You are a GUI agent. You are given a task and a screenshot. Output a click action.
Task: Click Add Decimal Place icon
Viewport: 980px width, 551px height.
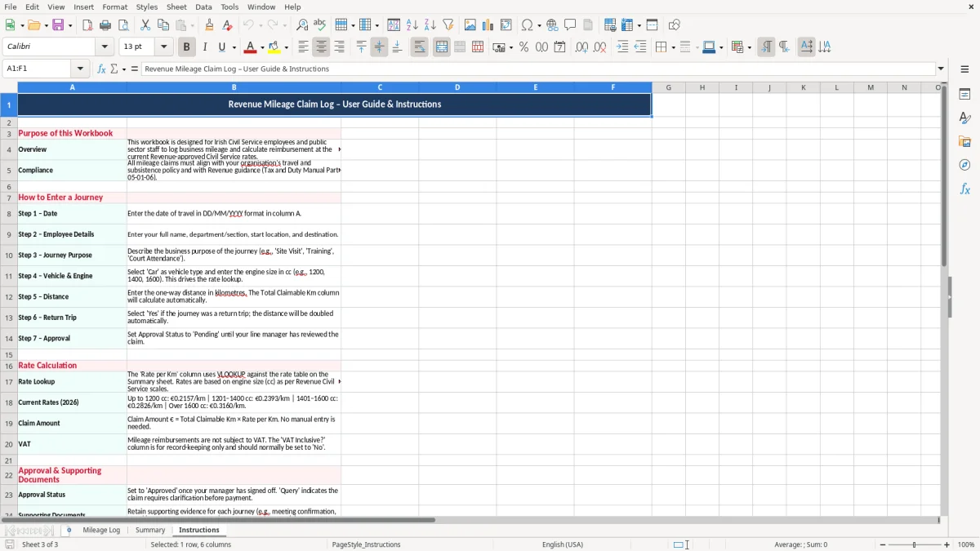tap(581, 47)
